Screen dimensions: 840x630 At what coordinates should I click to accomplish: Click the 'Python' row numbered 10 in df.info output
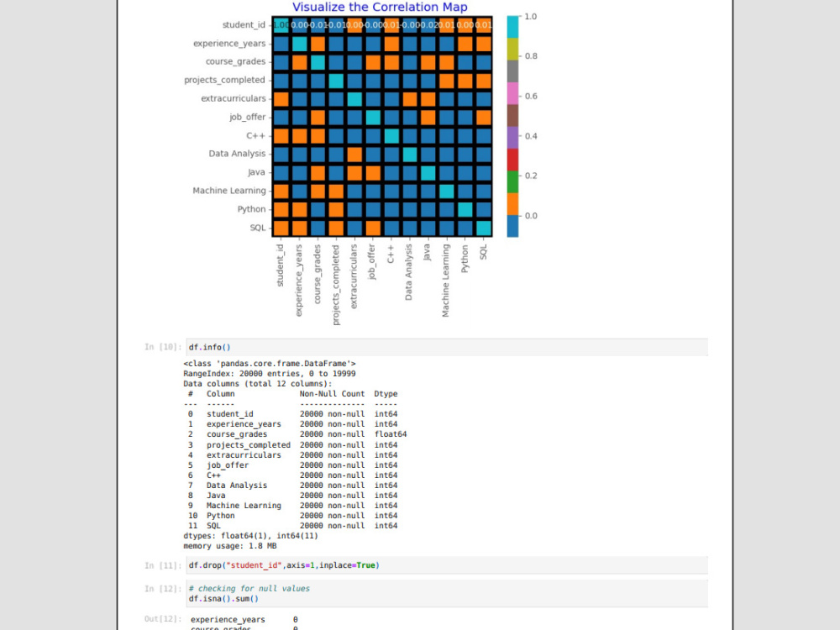[292, 516]
